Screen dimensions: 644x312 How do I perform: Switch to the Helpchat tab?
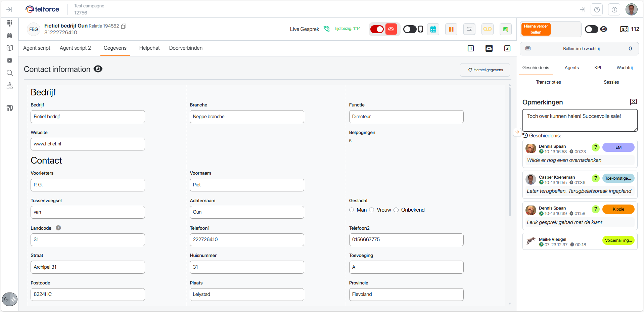click(149, 48)
